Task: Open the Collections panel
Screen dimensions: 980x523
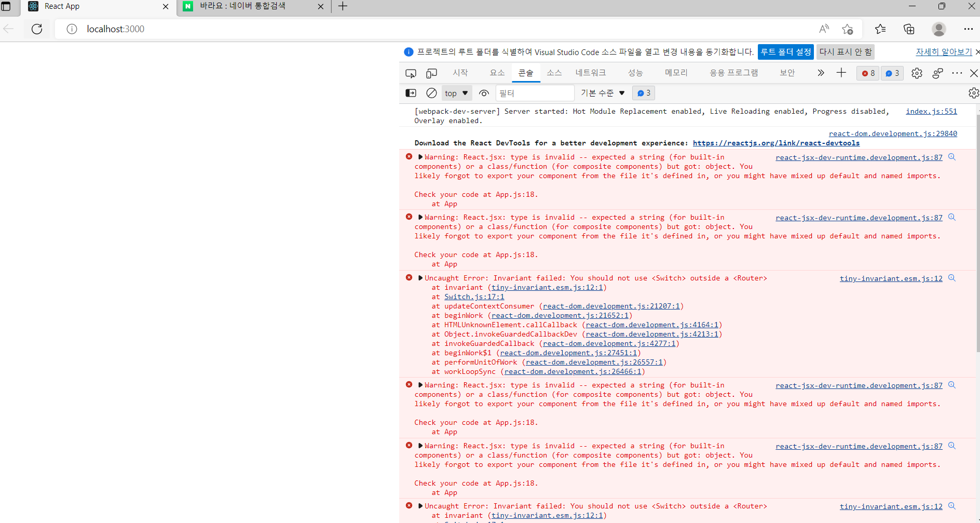Action: [909, 29]
